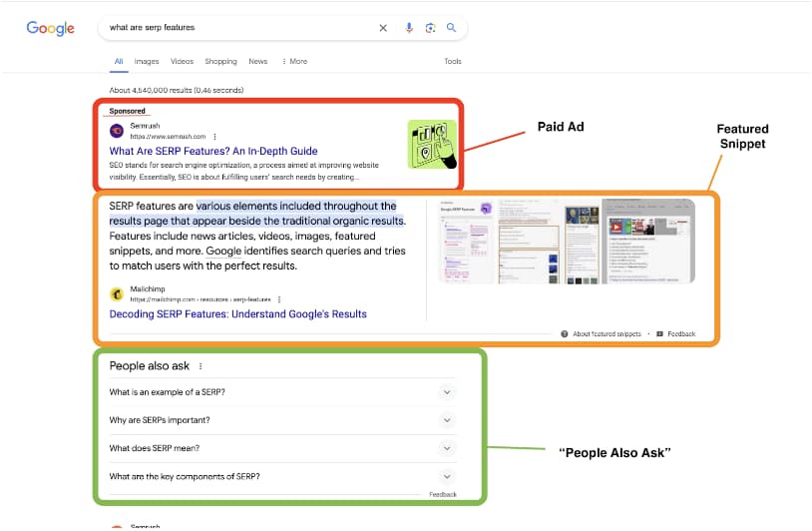Viewport: 812px width, 531px height.
Task: Click the Tools button
Action: coord(453,62)
